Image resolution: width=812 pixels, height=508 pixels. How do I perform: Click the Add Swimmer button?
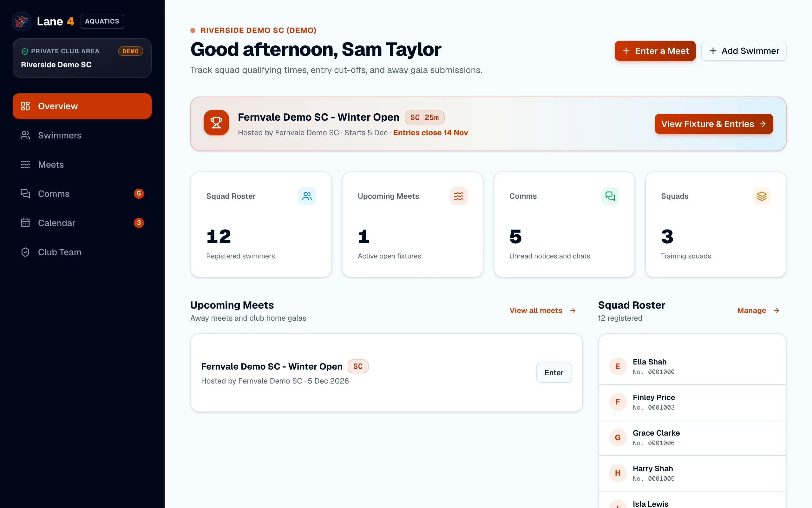point(743,51)
